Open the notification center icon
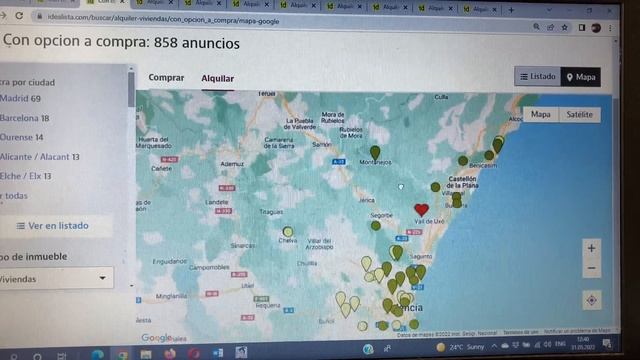The image size is (640, 360). tap(607, 344)
